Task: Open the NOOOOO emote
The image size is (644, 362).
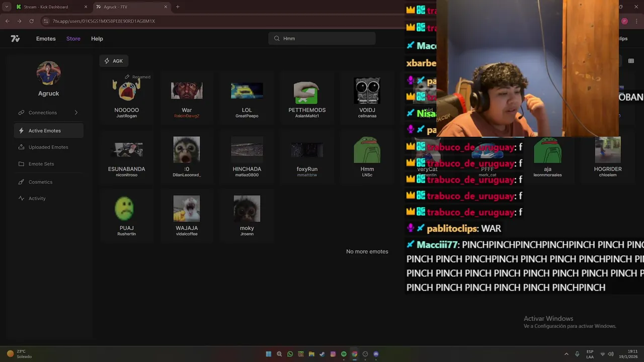Action: [x=127, y=97]
